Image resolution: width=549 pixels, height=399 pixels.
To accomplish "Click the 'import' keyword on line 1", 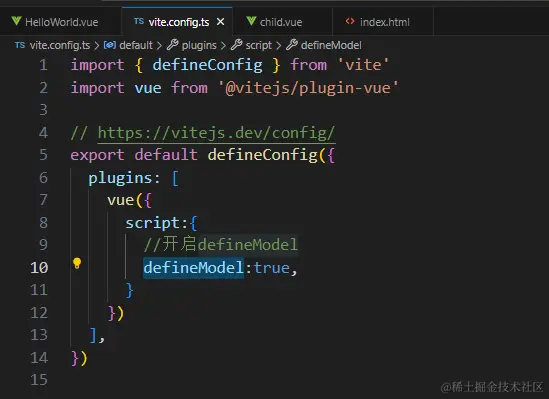I will (x=97, y=65).
